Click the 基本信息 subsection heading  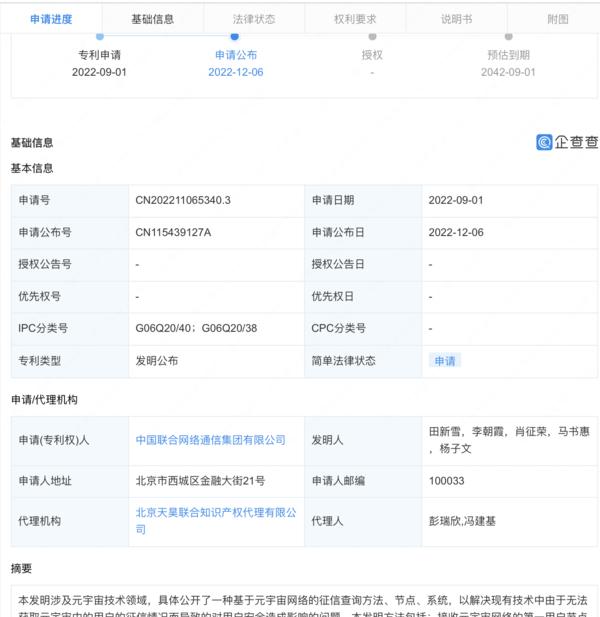click(x=32, y=168)
